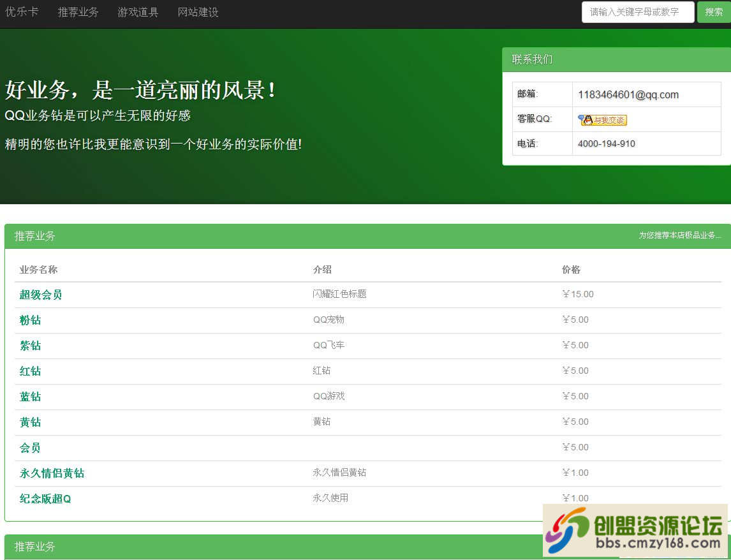Open the 纪念版超Q service link
The width and height of the screenshot is (731, 560).
[45, 499]
